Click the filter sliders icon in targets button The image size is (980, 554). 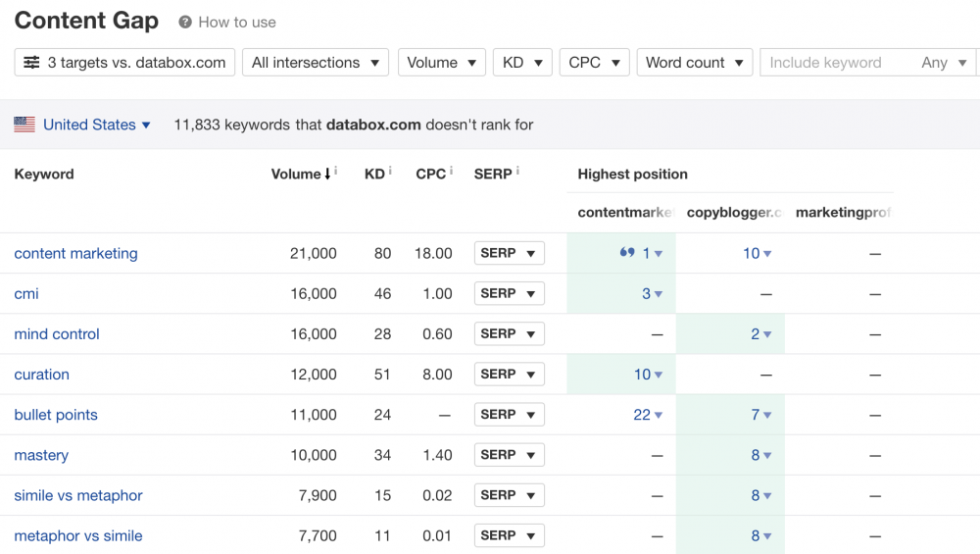tap(31, 63)
